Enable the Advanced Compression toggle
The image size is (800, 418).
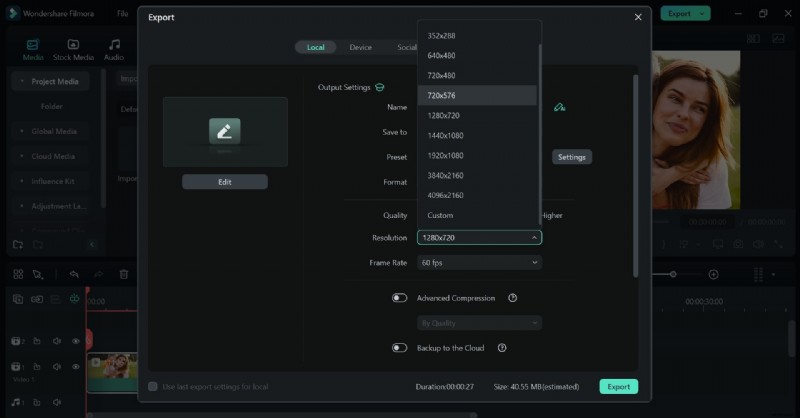click(400, 298)
